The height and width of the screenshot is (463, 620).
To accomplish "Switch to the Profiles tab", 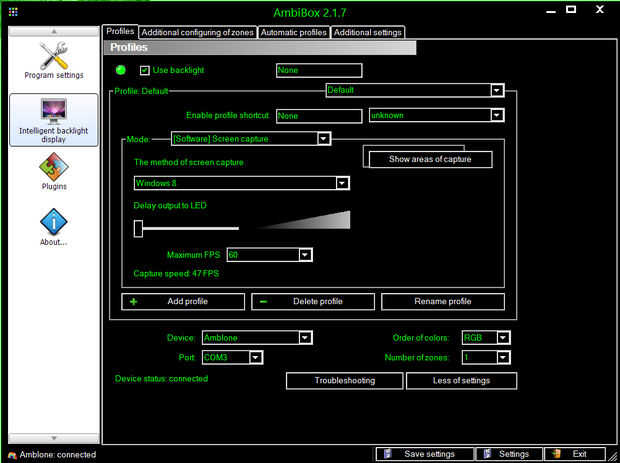I will (120, 32).
